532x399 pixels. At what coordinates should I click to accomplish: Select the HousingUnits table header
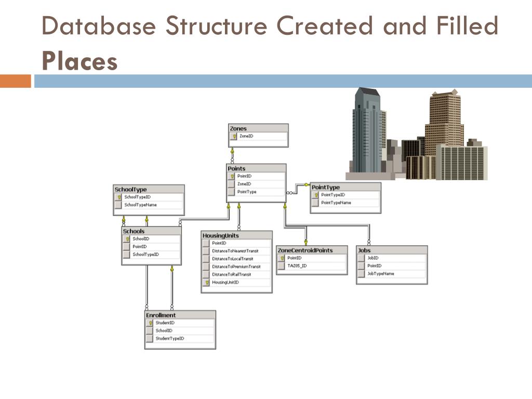point(236,235)
